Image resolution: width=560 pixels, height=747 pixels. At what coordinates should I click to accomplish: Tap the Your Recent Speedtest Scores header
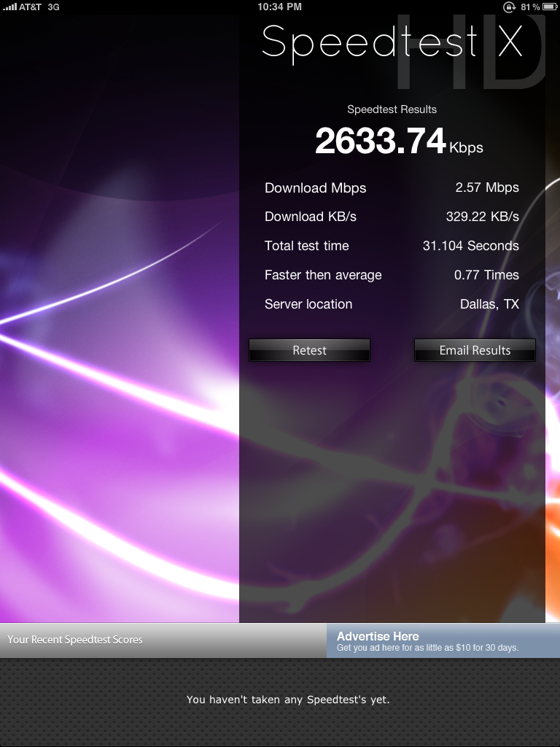(x=75, y=640)
